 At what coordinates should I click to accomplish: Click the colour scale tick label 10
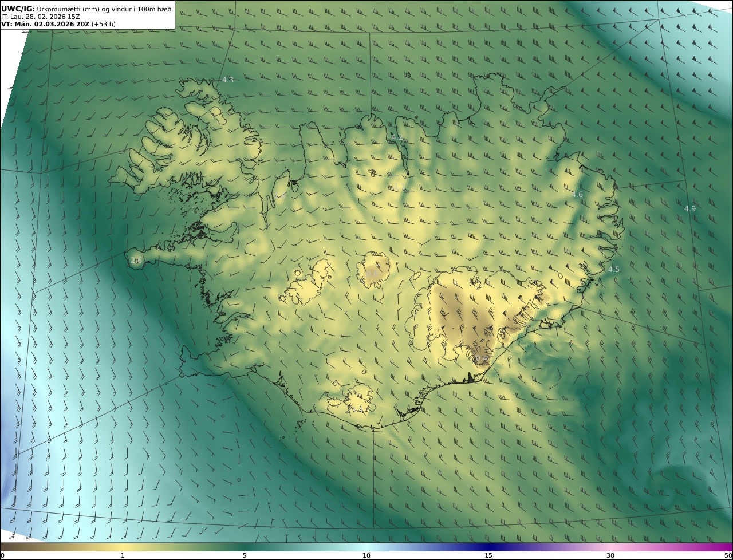(366, 555)
